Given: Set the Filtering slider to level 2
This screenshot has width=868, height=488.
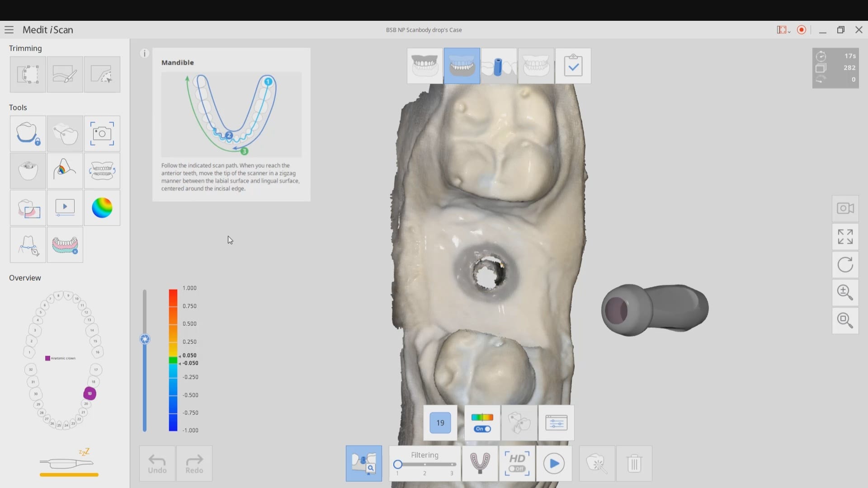Looking at the screenshot, I should [x=425, y=465].
